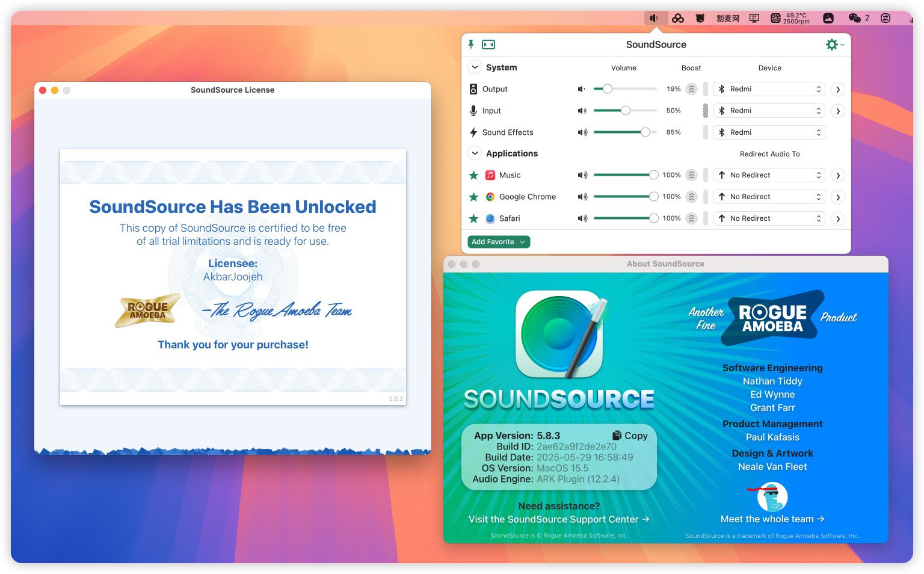Viewport: 924px width, 574px height.
Task: Click the Output speaker device icon
Action: pyautogui.click(x=473, y=89)
